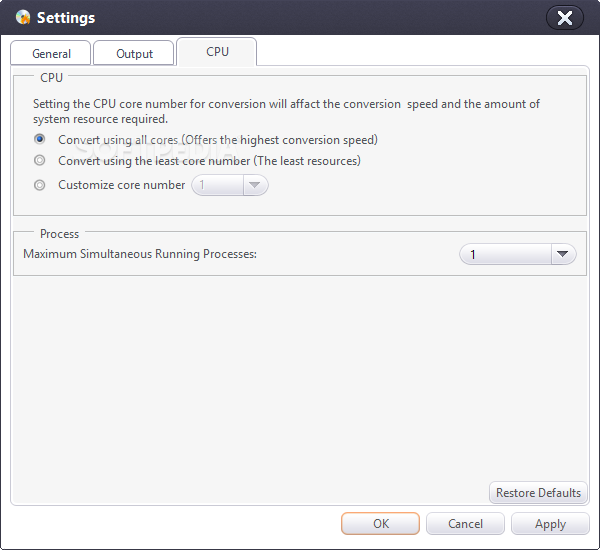Expand Maximum Simultaneous Running Processes dropdown arrow
The image size is (600, 550).
point(563,255)
